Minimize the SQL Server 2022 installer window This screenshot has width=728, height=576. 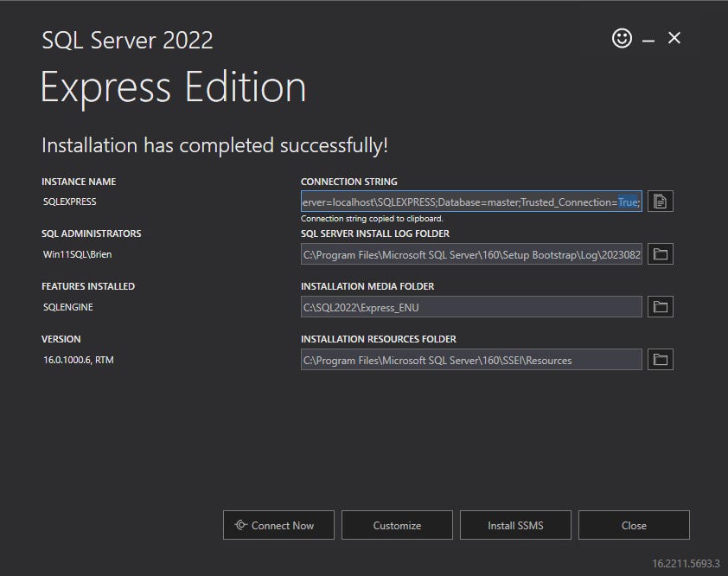(647, 38)
